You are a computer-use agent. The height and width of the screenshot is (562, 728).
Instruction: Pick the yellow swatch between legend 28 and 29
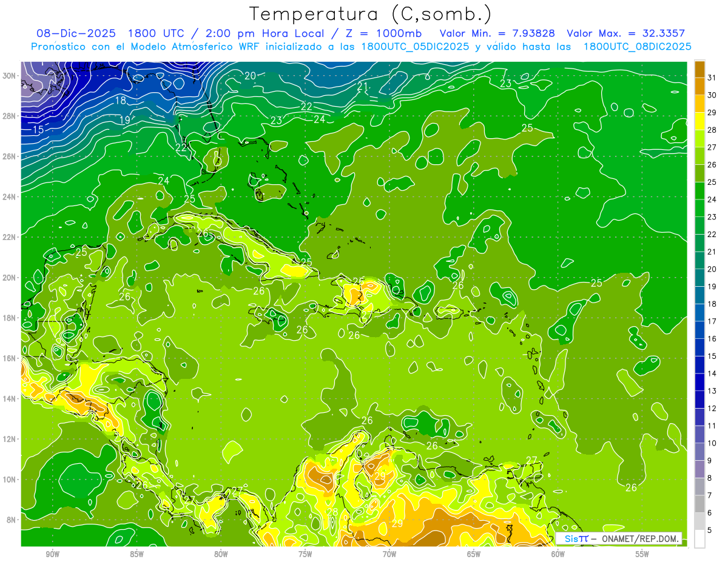[699, 121]
